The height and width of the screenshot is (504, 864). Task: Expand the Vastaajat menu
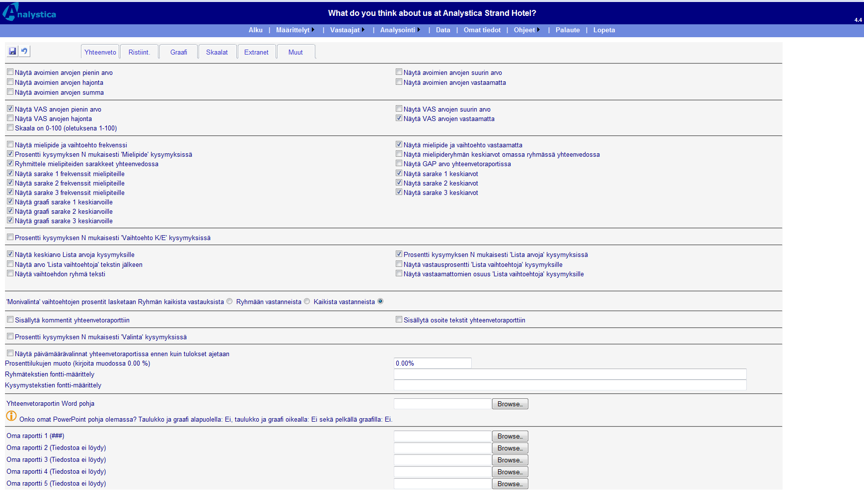click(347, 30)
